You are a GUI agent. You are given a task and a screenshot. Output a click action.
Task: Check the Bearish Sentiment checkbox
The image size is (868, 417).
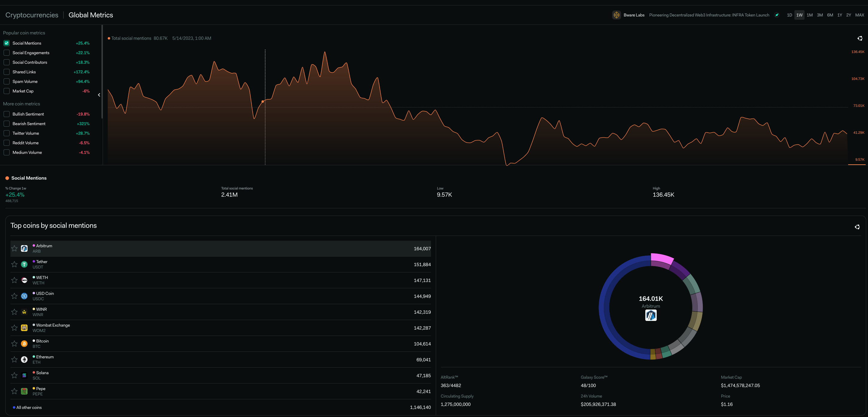[7, 124]
